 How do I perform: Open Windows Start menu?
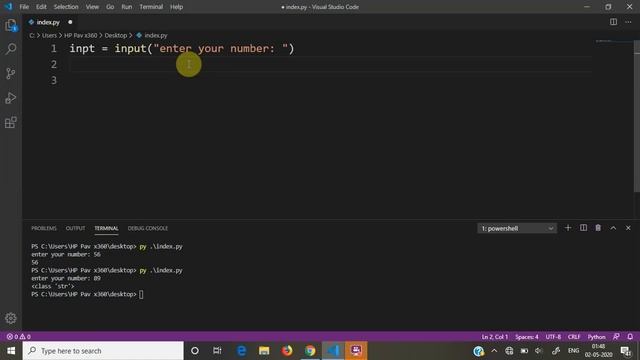coord(11,351)
